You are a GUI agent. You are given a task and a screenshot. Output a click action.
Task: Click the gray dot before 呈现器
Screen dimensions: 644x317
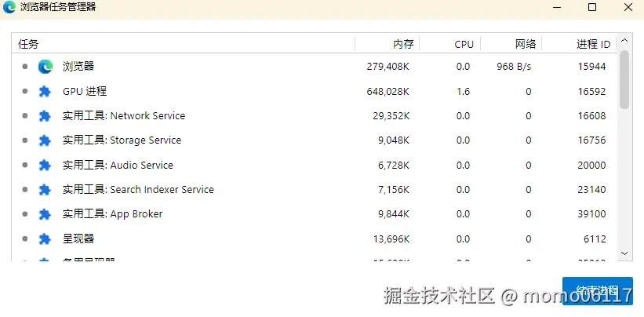[x=25, y=239]
